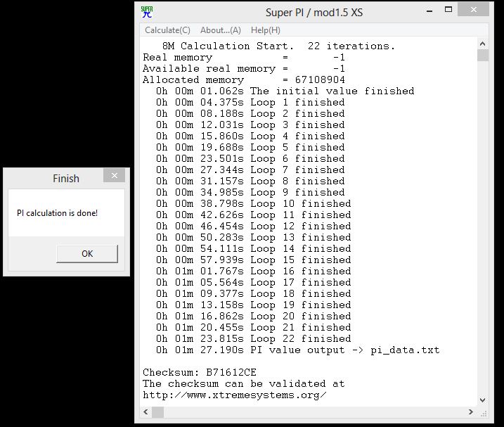This screenshot has height=427, width=504.
Task: Click the 'PI calculation is done!' message
Action: [57, 212]
